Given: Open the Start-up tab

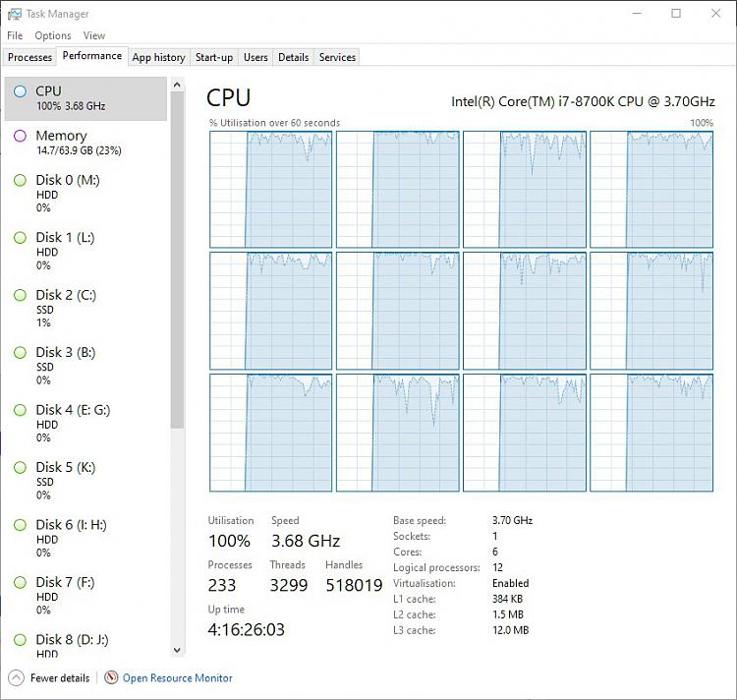Looking at the screenshot, I should [214, 57].
